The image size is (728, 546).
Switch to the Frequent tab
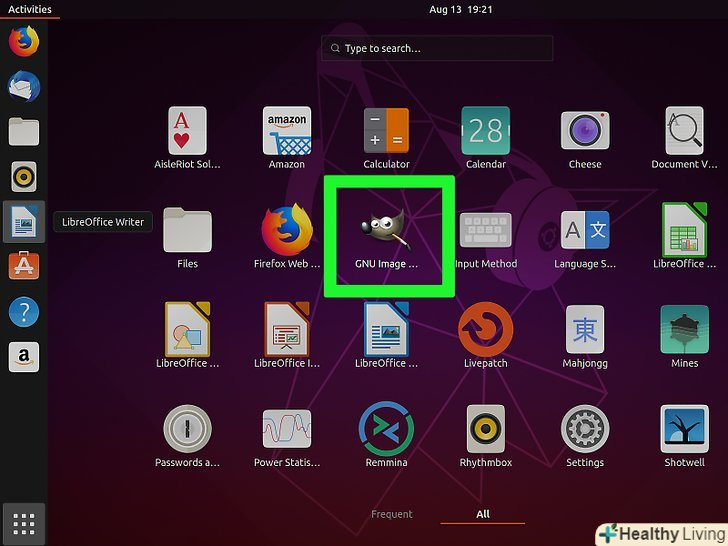[x=391, y=514]
